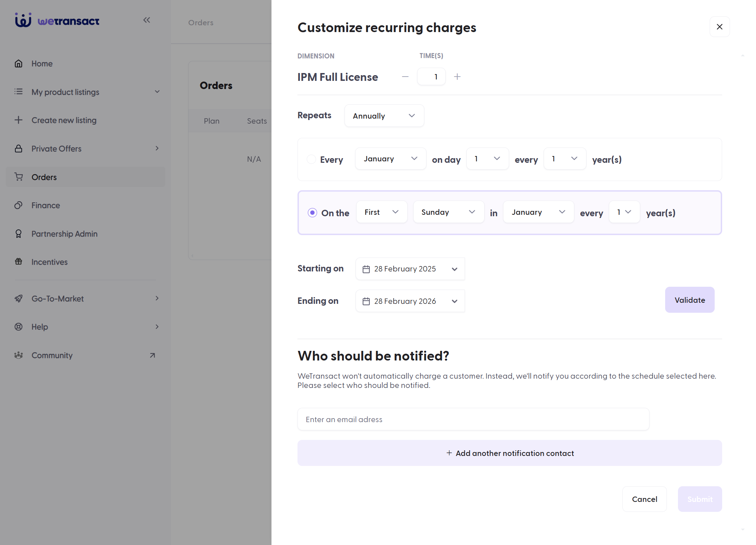Click the Cancel button

pos(644,499)
